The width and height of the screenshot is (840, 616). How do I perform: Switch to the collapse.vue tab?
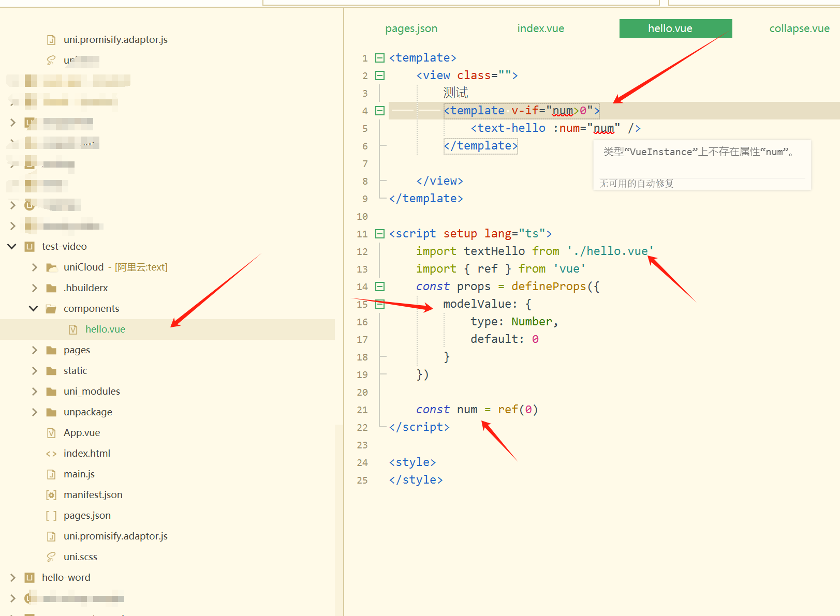click(800, 28)
